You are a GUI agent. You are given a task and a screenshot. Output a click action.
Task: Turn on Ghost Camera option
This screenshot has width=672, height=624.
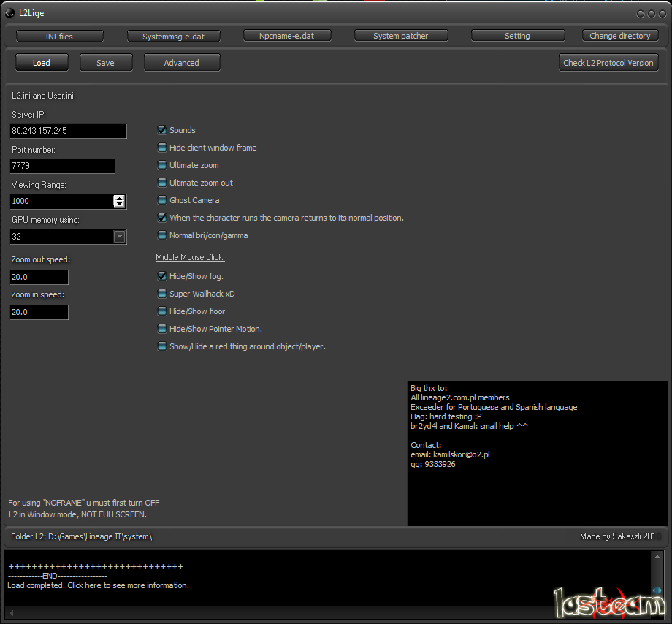(x=162, y=200)
